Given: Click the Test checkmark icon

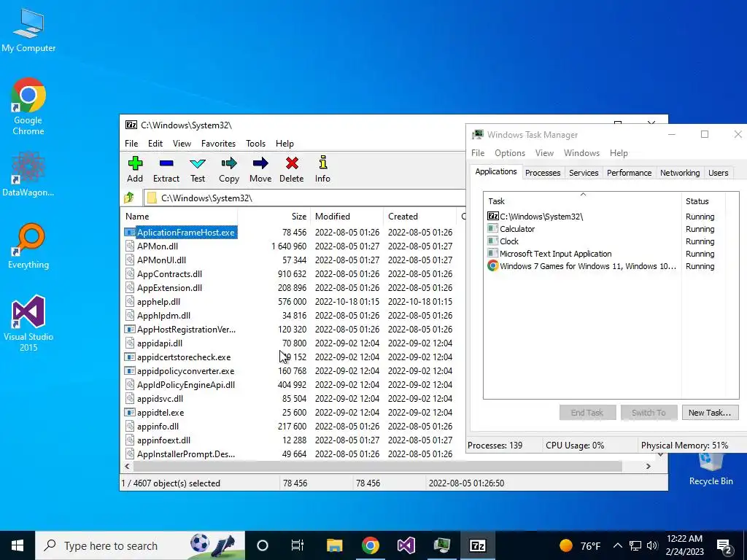Looking at the screenshot, I should click(198, 169).
